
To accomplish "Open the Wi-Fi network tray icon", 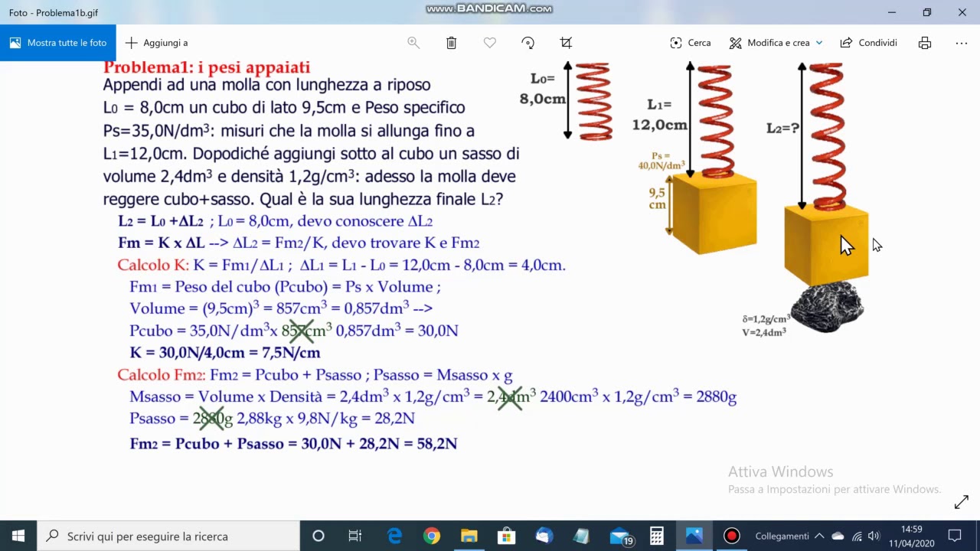I will 857,536.
